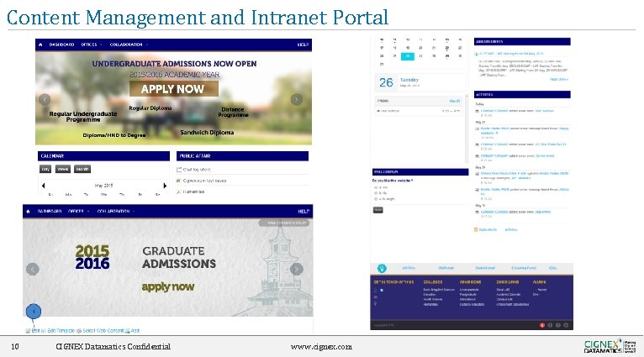This screenshot has width=644, height=357.
Task: Click 'Sandwich Diploma' on admissions banner
Action: click(x=207, y=133)
